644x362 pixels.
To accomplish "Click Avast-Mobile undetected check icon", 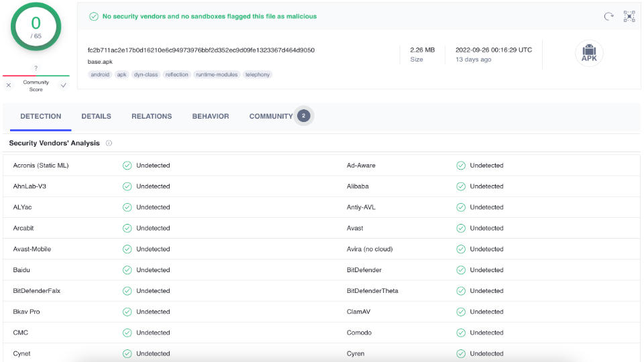I will pyautogui.click(x=127, y=249).
